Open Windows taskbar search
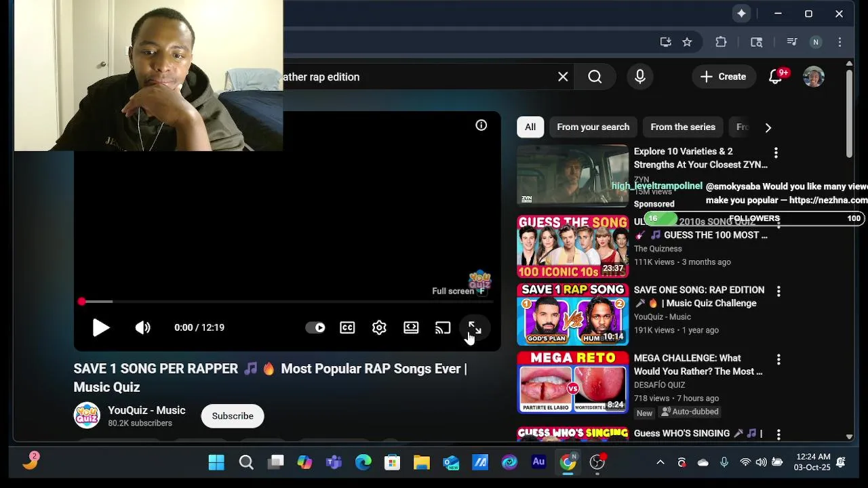Image resolution: width=868 pixels, height=488 pixels. (x=246, y=462)
